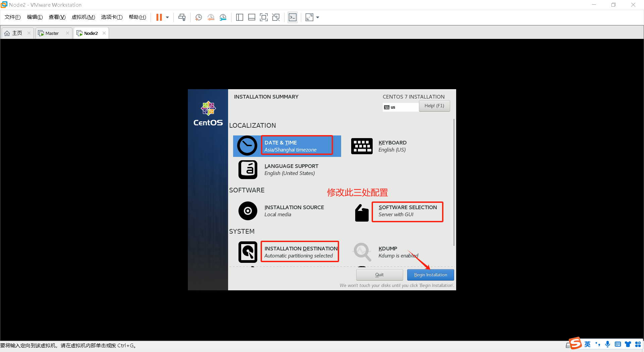
Task: Open SOFTWARE SELECTION Server with GUI
Action: click(408, 211)
